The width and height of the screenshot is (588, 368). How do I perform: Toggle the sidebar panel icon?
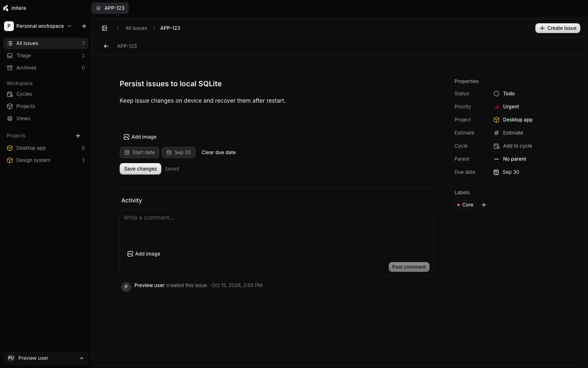(105, 28)
